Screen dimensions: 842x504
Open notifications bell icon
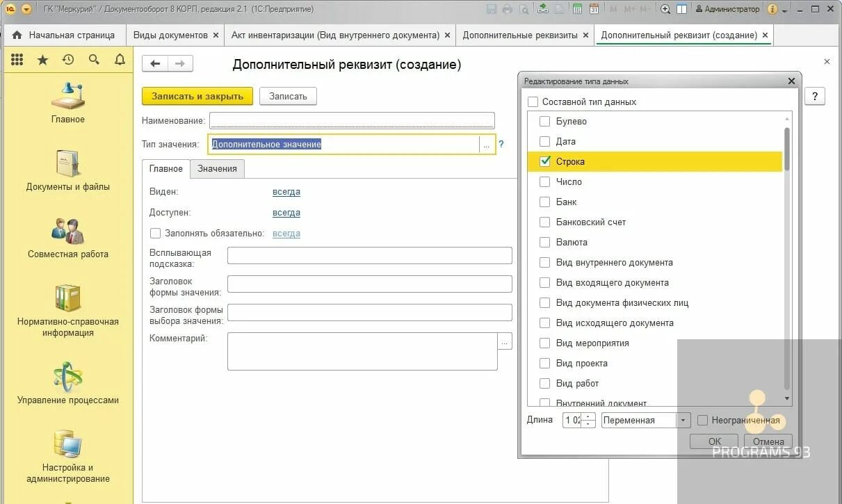pos(120,60)
